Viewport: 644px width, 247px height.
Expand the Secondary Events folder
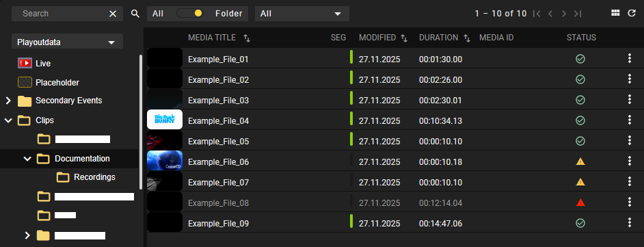pyautogui.click(x=8, y=101)
